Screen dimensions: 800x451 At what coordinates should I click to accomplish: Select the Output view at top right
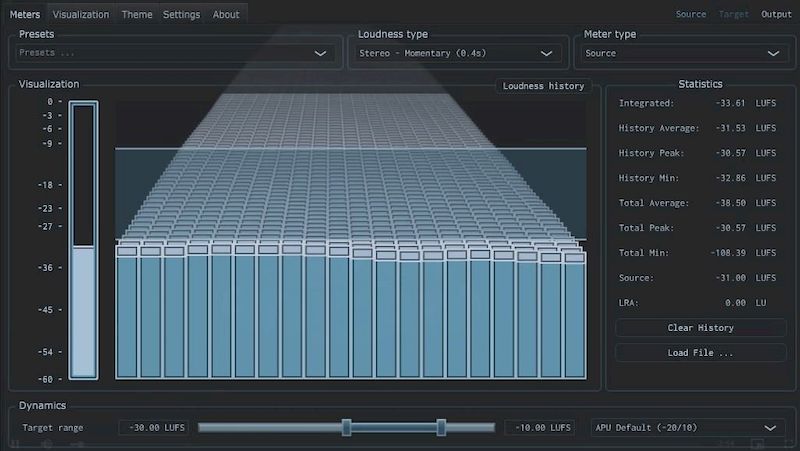click(x=776, y=14)
